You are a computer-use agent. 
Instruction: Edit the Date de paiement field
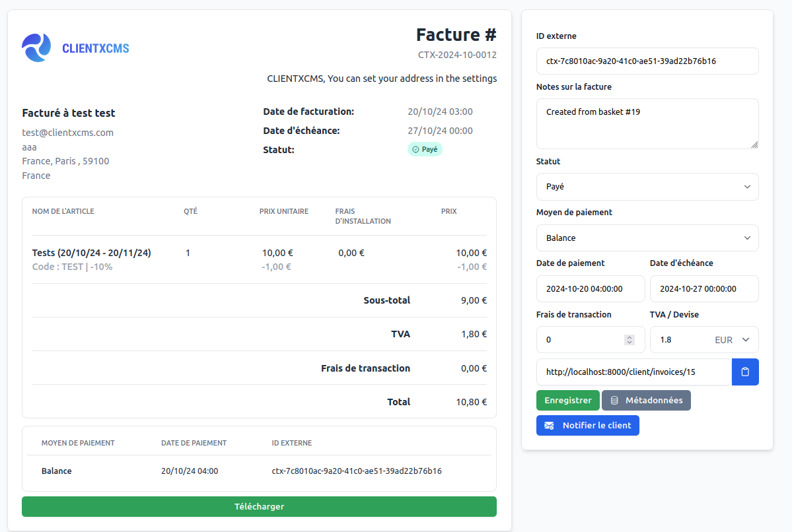[x=590, y=288]
